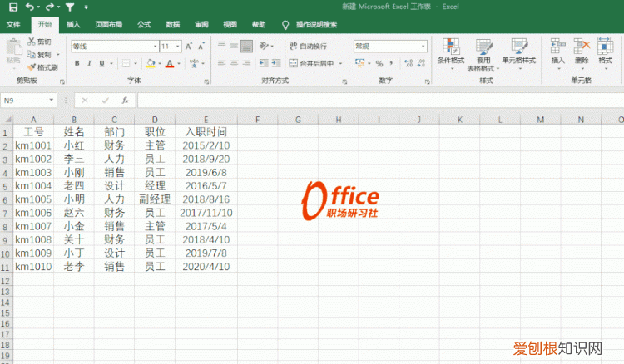The height and width of the screenshot is (364, 624).
Task: Paste clipboard contents with 粘贴
Action: click(x=13, y=52)
